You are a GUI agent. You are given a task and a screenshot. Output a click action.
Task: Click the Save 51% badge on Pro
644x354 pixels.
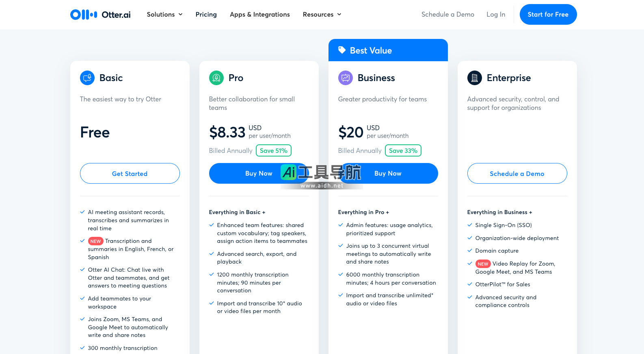[274, 151]
